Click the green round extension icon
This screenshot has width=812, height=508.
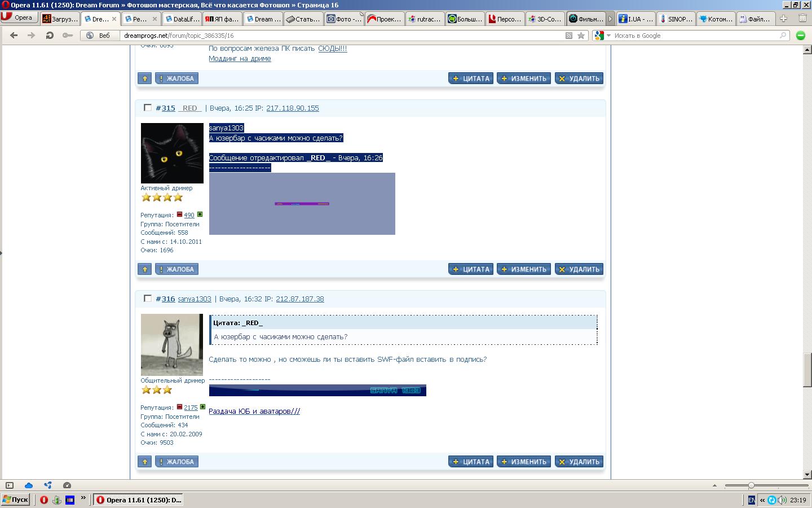tap(800, 35)
